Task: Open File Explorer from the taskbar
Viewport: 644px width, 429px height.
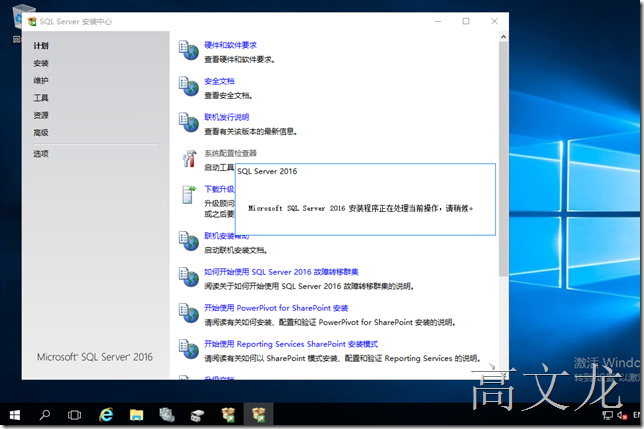Action: click(136, 415)
